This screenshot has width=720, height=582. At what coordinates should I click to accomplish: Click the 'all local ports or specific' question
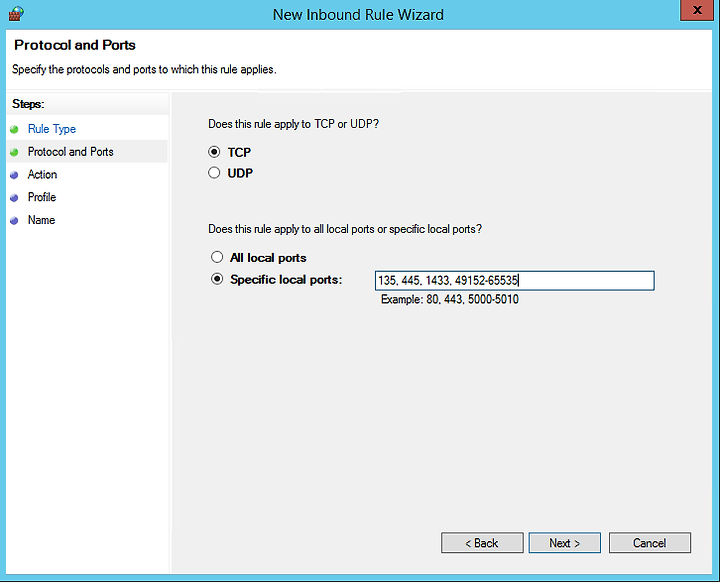345,229
